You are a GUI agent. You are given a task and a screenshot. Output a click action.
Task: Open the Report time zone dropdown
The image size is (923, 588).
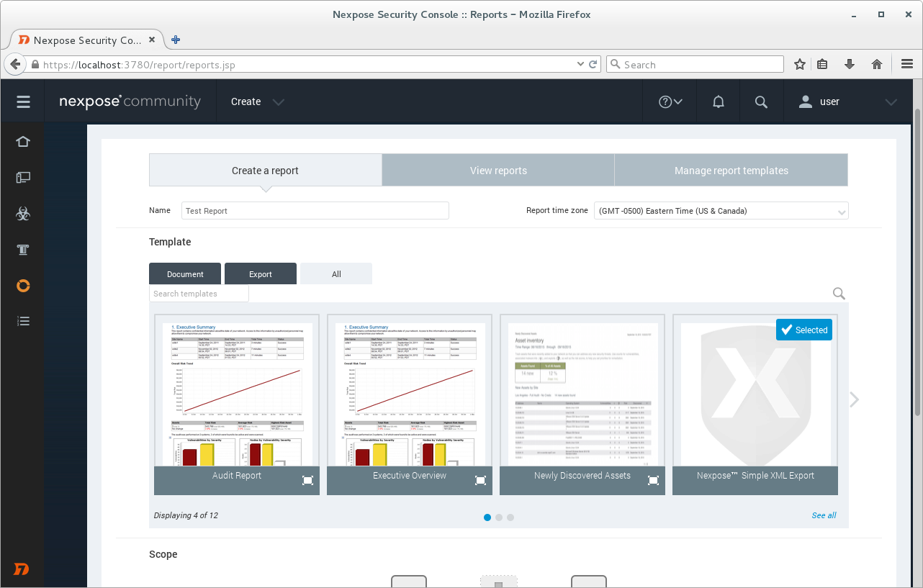[721, 211]
